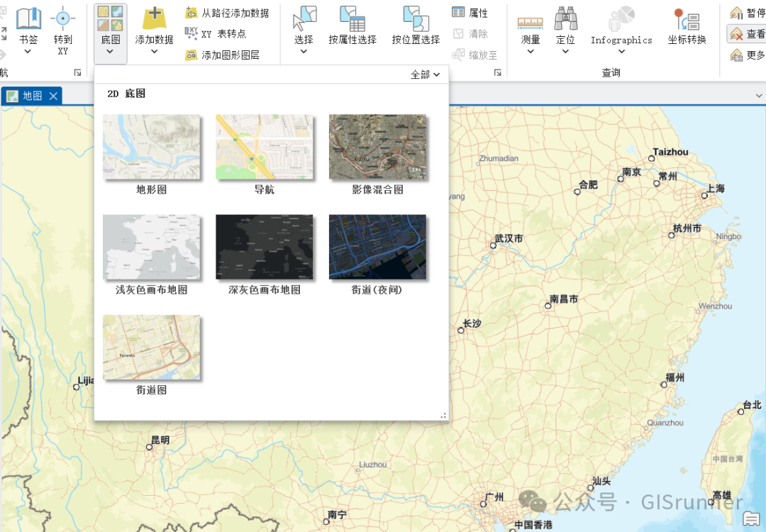Expand the 测量 dropdown arrow
The height and width of the screenshot is (532, 766).
click(531, 51)
